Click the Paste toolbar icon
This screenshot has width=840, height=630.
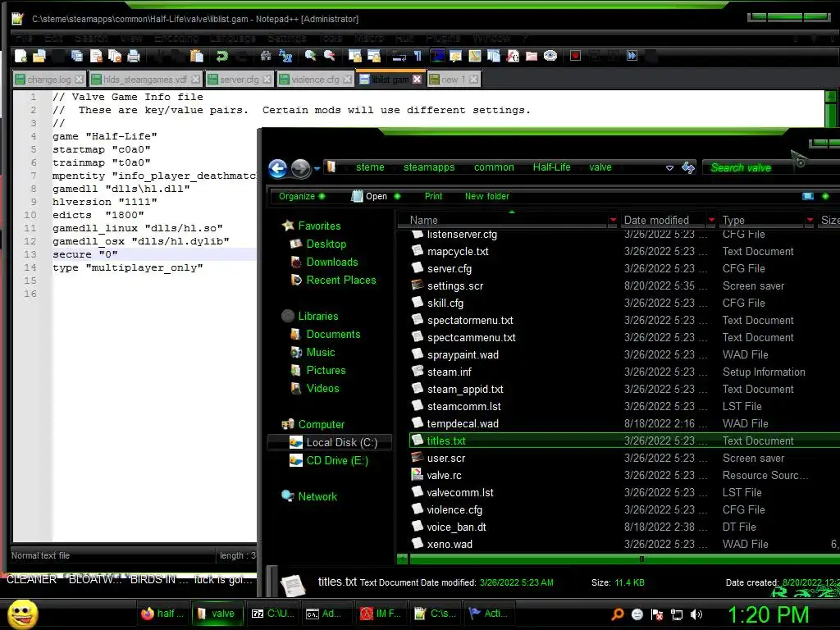[x=197, y=56]
